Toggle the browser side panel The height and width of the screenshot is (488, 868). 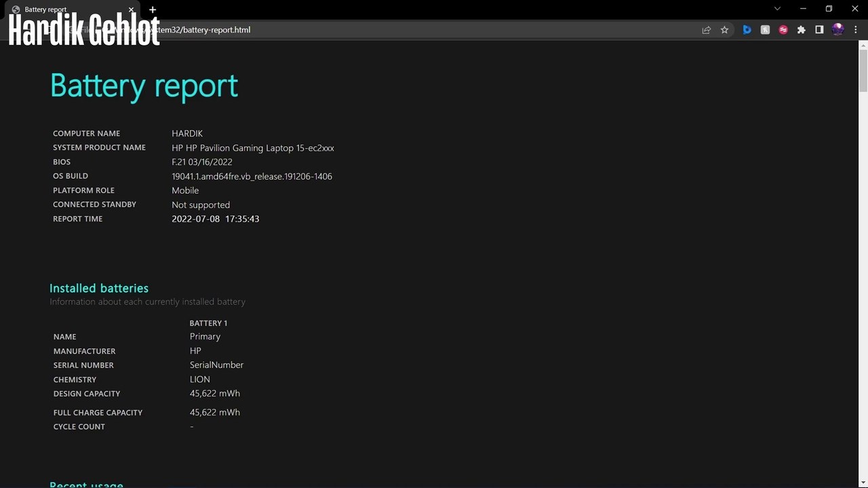[819, 30]
